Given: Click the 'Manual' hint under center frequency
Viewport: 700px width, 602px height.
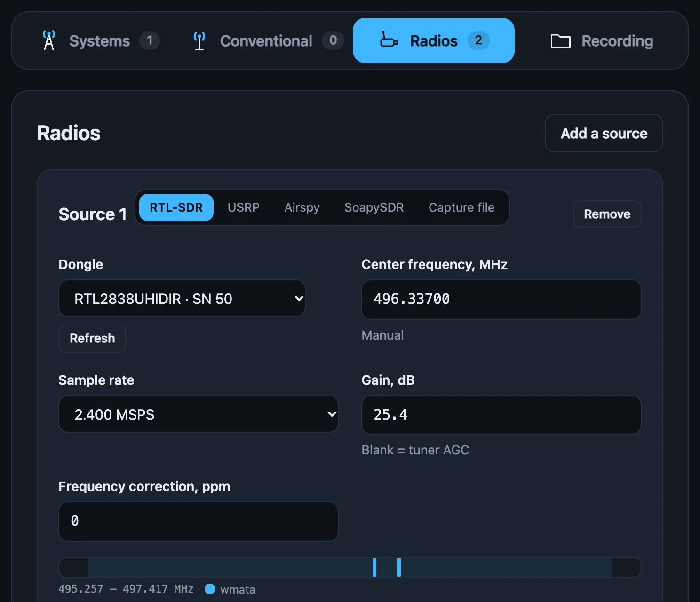Looking at the screenshot, I should click(382, 335).
